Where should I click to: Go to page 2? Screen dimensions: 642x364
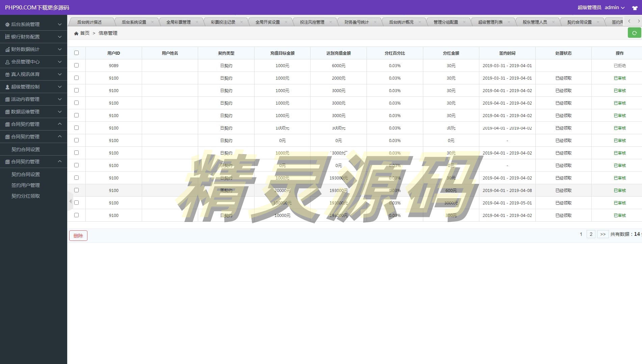point(591,234)
